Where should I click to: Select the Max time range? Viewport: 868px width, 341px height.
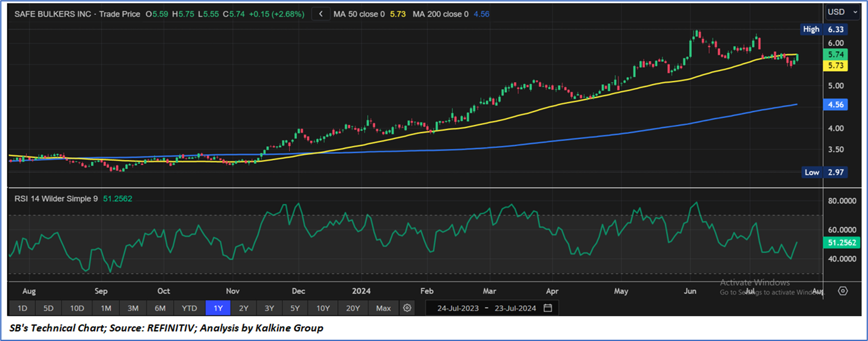coord(383,308)
